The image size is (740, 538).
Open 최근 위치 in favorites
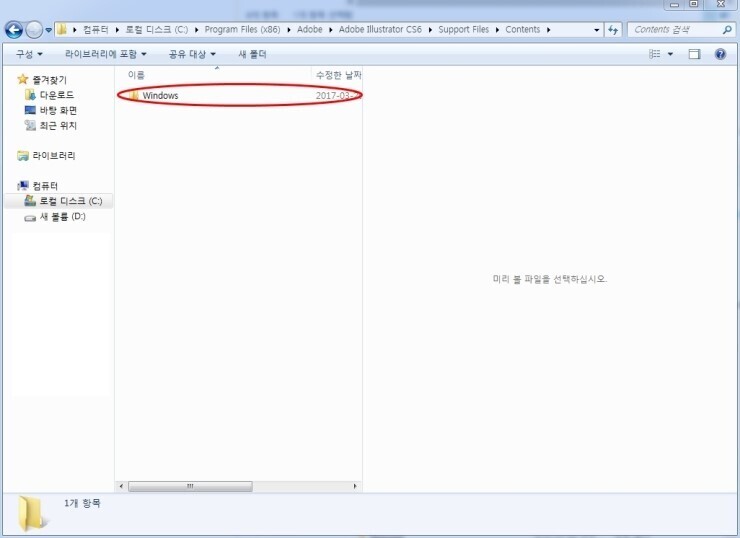pos(50,125)
